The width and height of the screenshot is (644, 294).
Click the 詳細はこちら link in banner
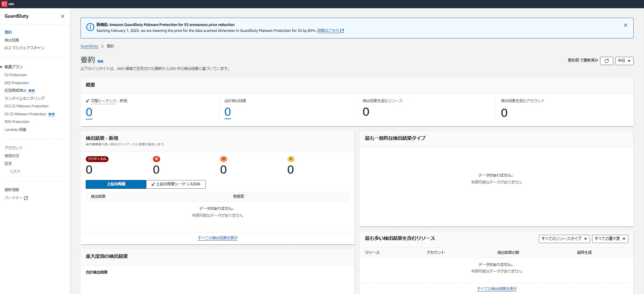pos(328,31)
